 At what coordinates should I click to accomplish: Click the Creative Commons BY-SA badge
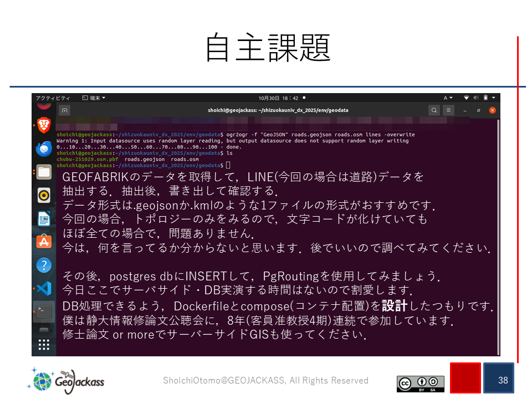tap(420, 383)
